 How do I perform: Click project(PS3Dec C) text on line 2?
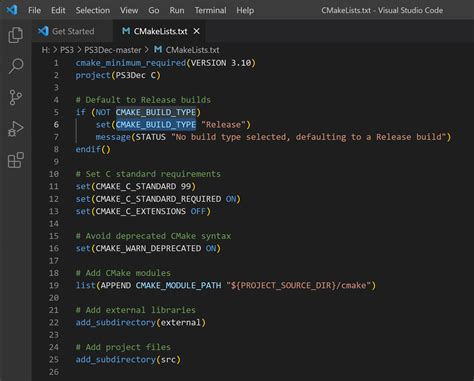(x=118, y=75)
